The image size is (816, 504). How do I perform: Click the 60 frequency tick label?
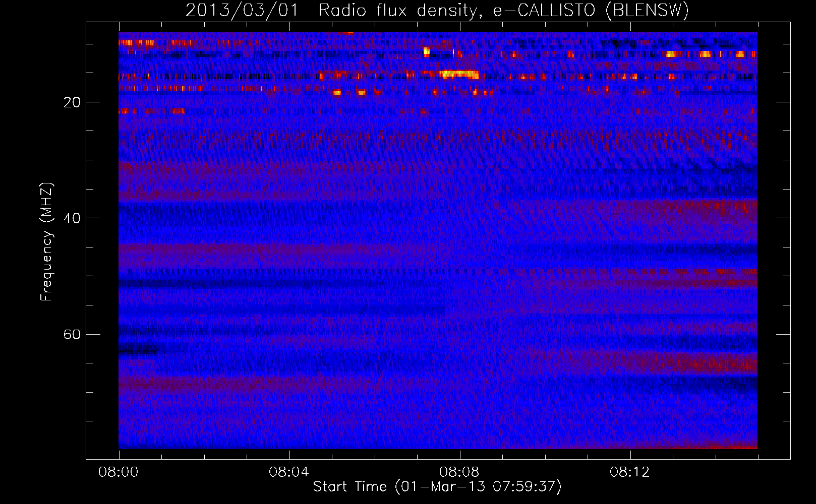(72, 334)
